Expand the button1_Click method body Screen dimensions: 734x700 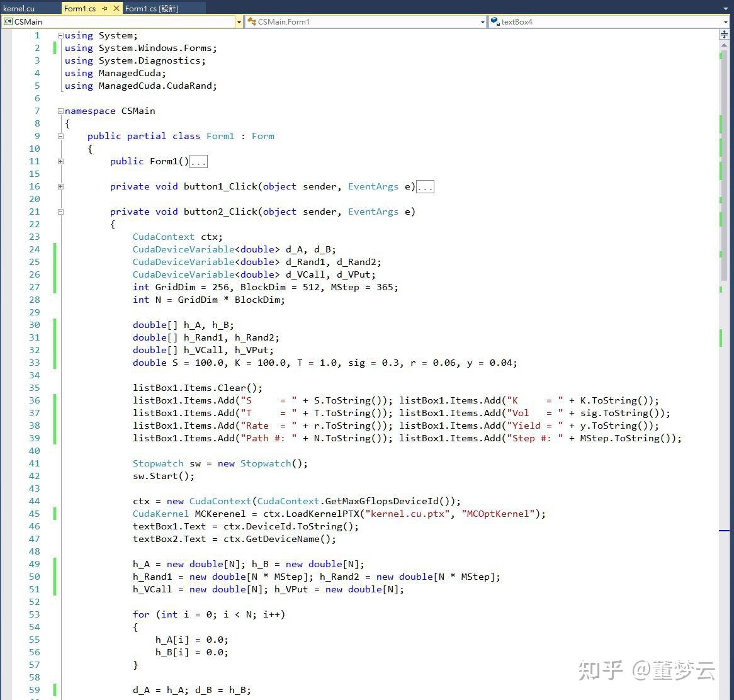coord(60,186)
